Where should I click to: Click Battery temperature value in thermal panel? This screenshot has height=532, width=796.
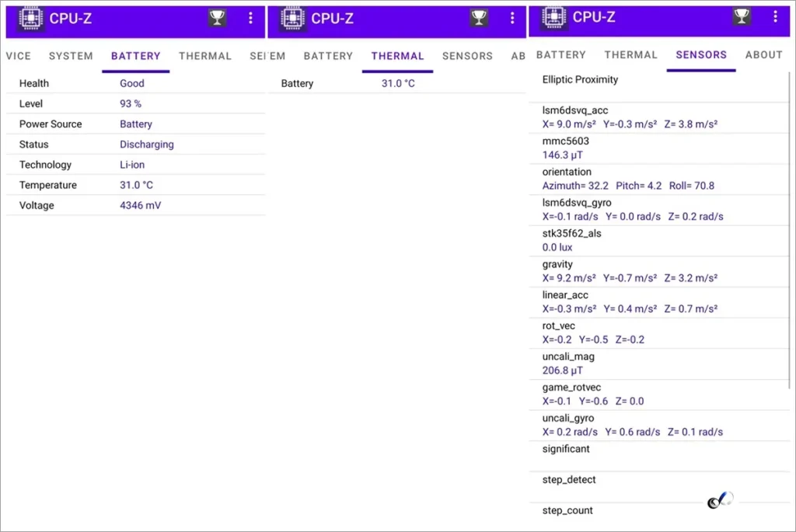pyautogui.click(x=398, y=83)
